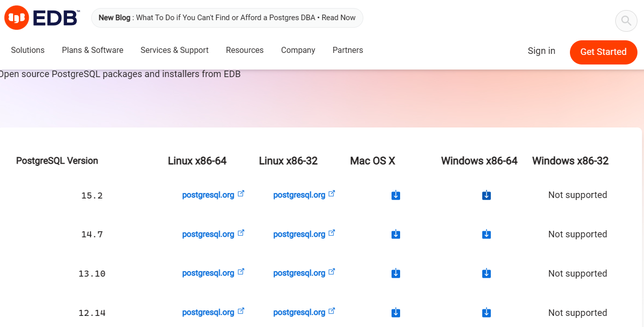Open postgresql.org link for 13.10 Linux x86-64
This screenshot has height=327, width=644.
point(213,273)
